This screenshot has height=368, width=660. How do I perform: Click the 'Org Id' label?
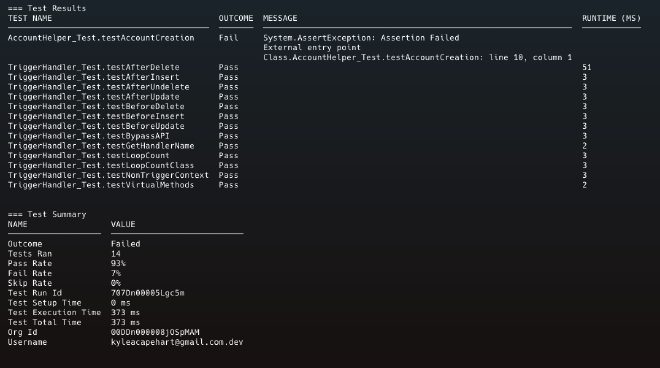coord(22,332)
